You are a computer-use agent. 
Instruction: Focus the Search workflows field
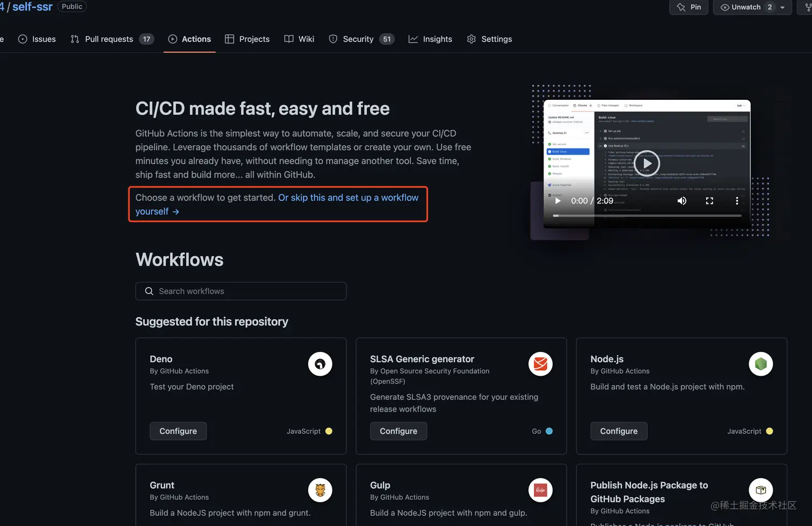241,291
